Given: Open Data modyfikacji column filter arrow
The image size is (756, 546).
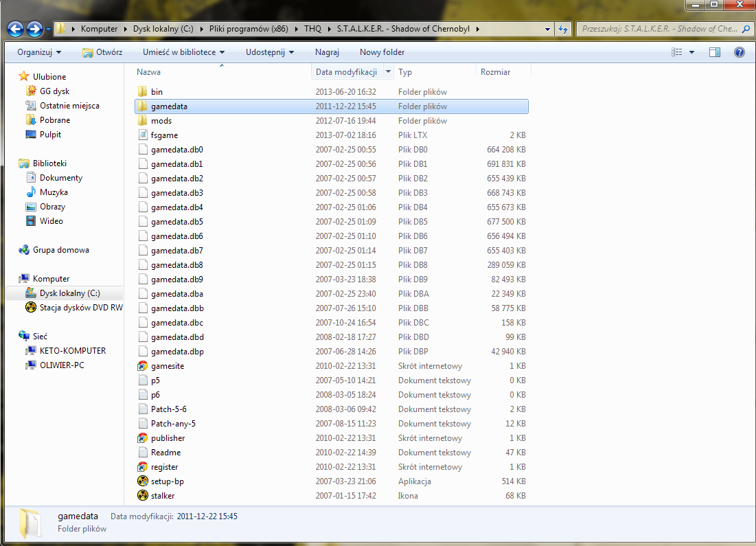Looking at the screenshot, I should coord(388,72).
